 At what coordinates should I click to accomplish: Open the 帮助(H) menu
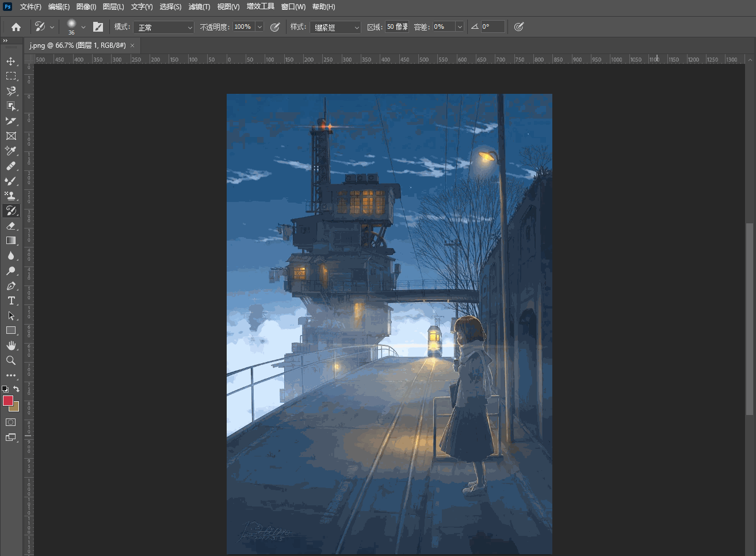click(x=323, y=7)
